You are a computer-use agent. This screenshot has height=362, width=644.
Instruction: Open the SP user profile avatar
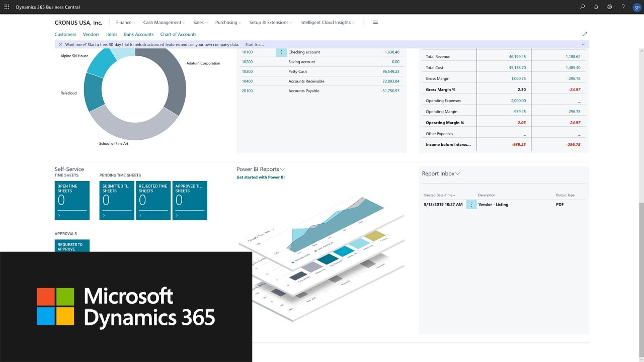(636, 7)
